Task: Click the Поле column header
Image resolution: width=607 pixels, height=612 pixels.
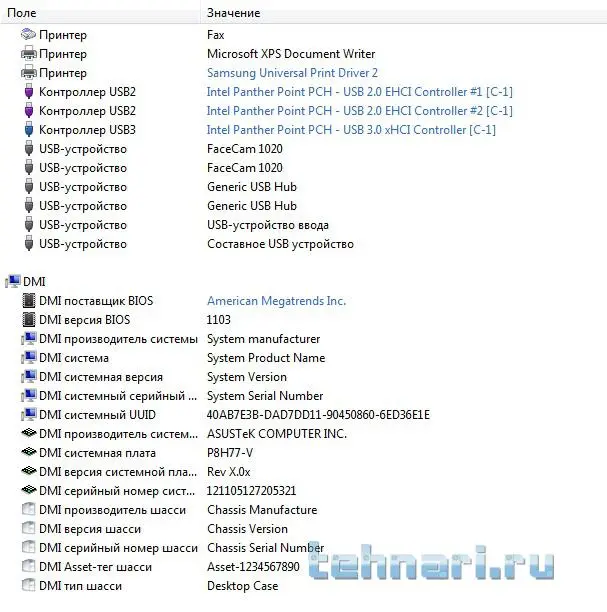Action: click(100, 13)
